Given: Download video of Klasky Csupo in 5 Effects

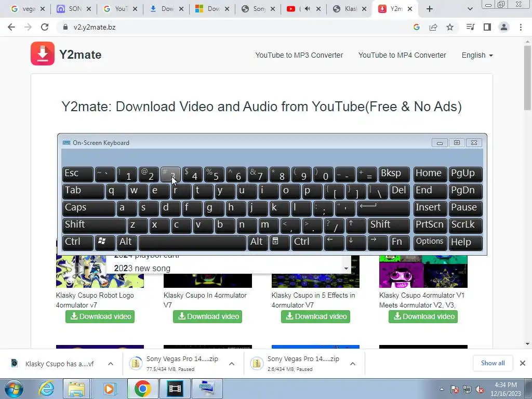Looking at the screenshot, I should tap(315, 316).
